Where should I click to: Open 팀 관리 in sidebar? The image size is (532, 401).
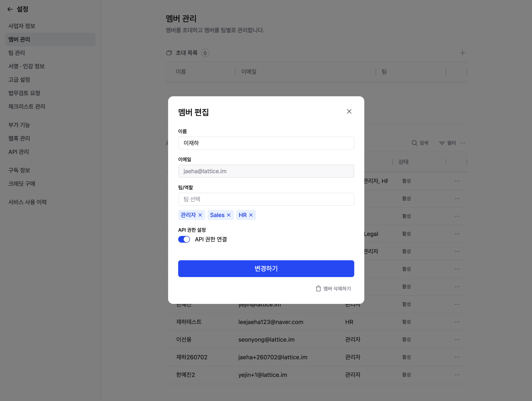tap(17, 53)
